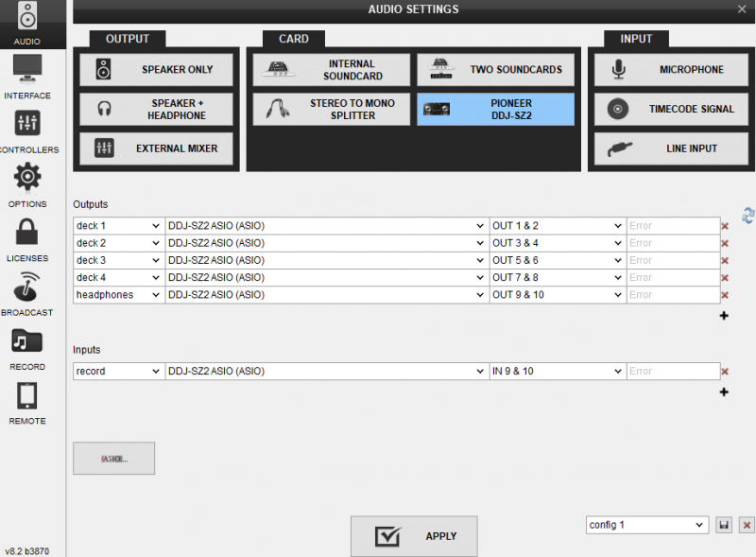The height and width of the screenshot is (557, 756).
Task: Choose Internal Soundcard card option
Action: (x=332, y=69)
